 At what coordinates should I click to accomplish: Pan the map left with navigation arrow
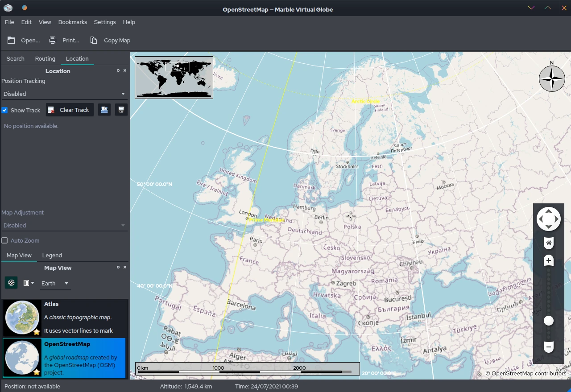click(x=541, y=219)
